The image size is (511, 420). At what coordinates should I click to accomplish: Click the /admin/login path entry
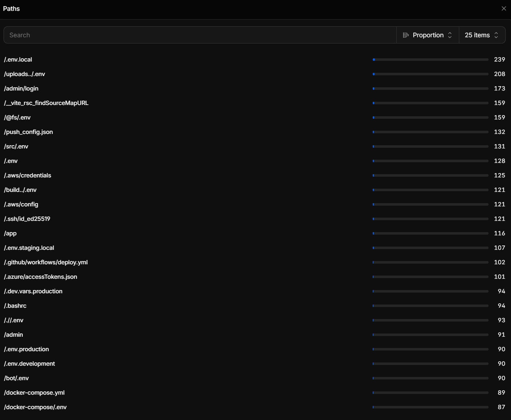[21, 88]
